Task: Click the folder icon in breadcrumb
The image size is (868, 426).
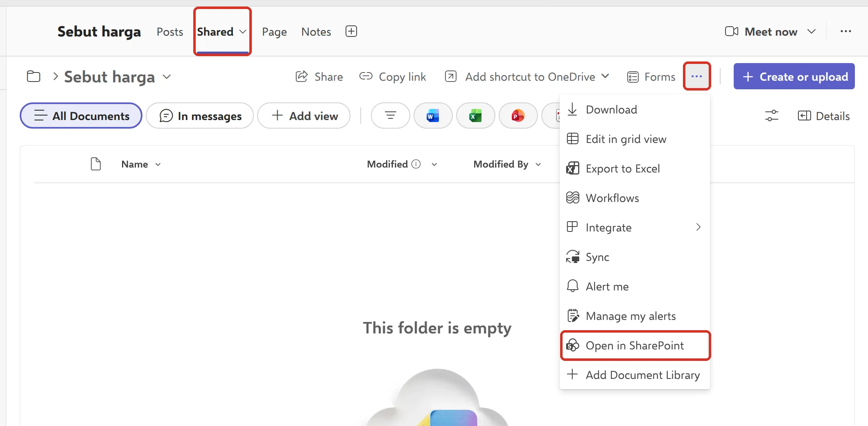Action: pyautogui.click(x=34, y=77)
